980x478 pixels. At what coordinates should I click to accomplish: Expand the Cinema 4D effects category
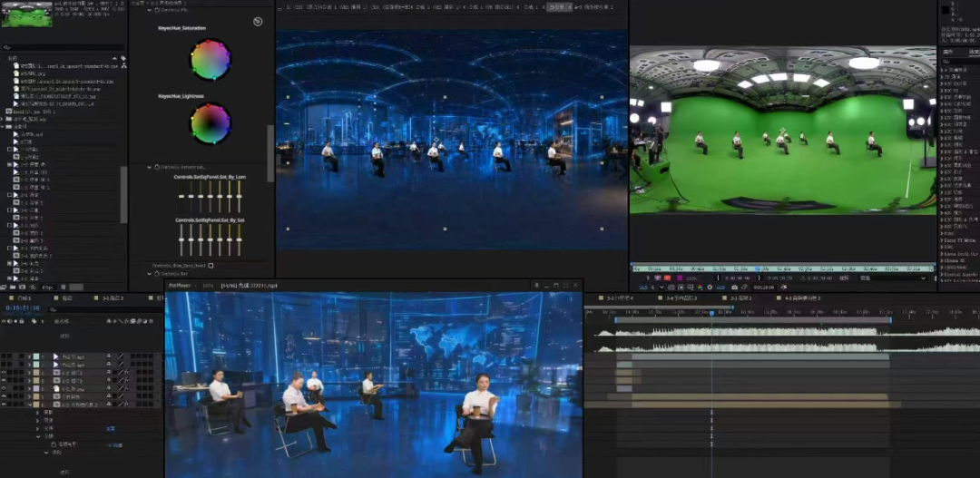pos(942,260)
